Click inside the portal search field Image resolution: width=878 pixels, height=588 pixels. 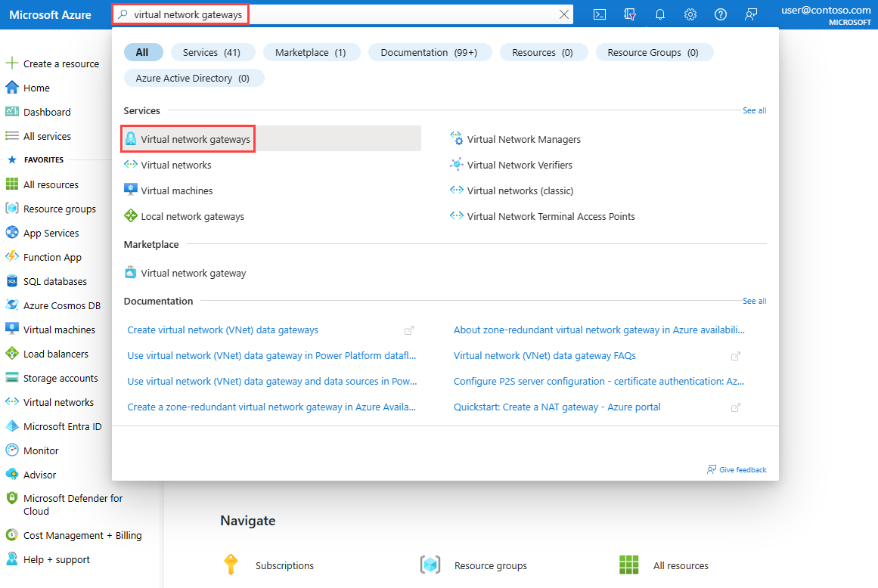pos(343,14)
